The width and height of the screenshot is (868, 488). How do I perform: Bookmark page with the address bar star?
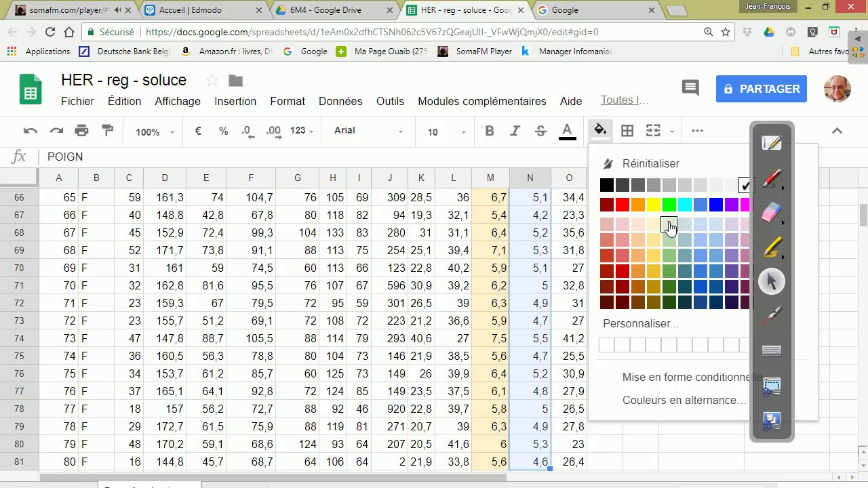(726, 32)
